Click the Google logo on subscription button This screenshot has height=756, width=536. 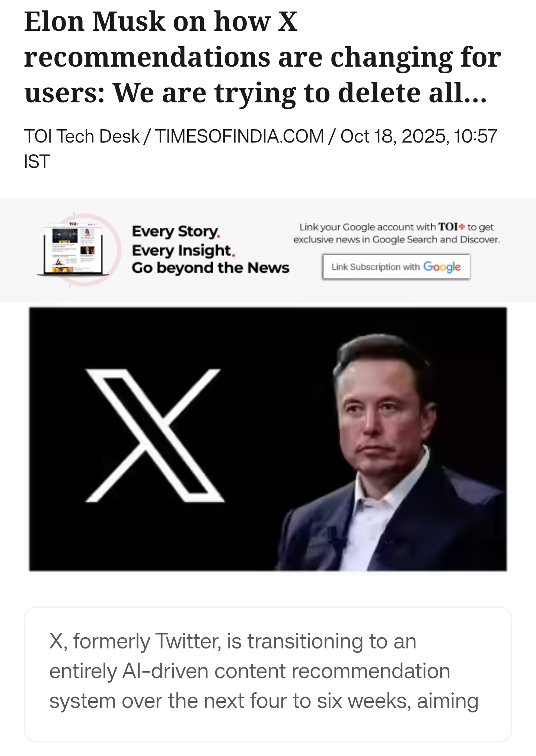tap(442, 267)
